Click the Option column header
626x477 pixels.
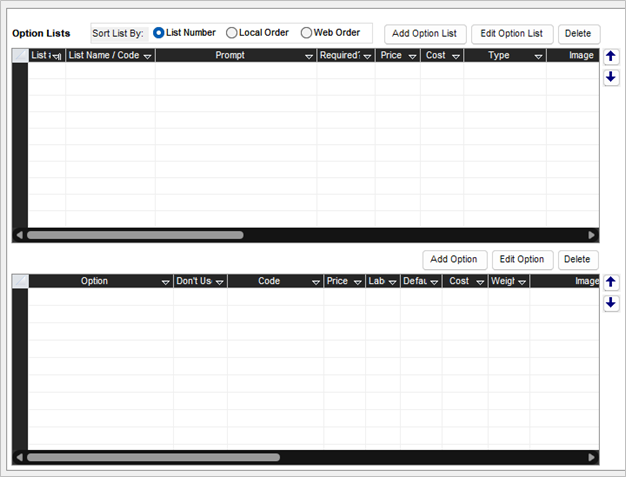click(94, 282)
